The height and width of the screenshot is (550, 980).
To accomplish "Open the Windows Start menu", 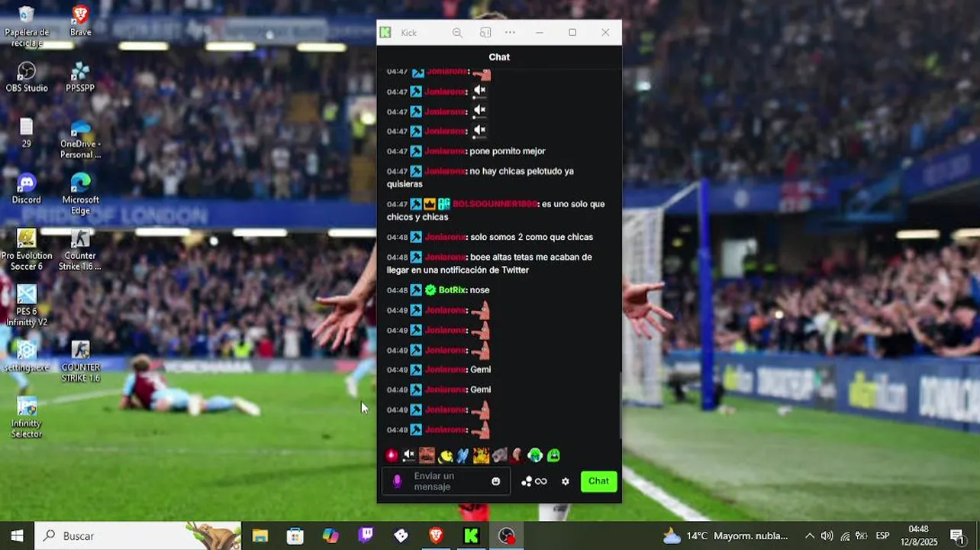I will (17, 535).
